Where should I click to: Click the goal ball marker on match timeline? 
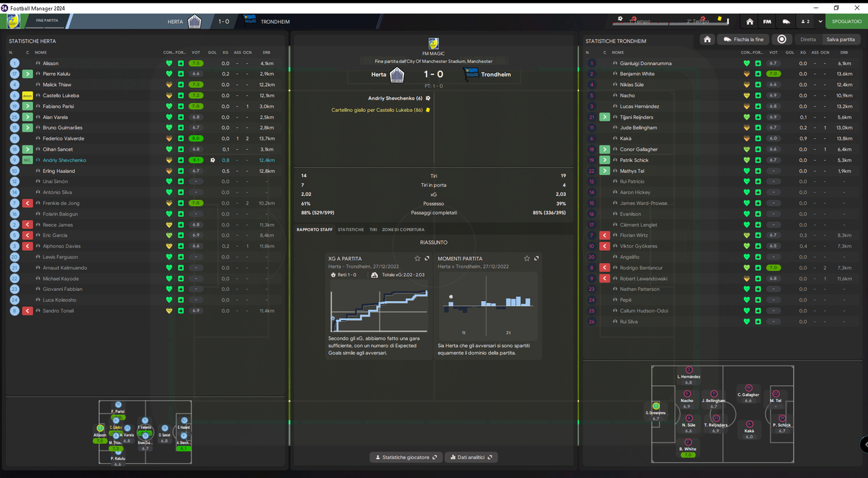pyautogui.click(x=620, y=18)
